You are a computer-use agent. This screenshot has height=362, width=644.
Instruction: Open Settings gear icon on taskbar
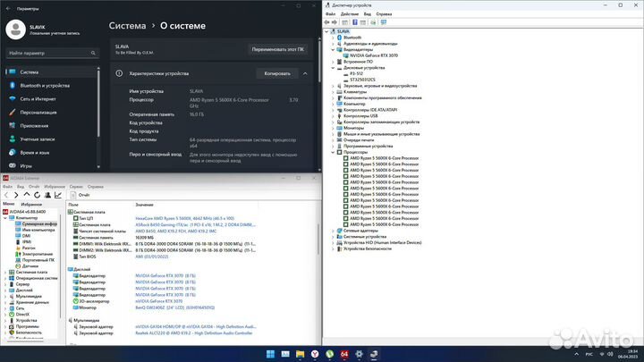point(359,354)
